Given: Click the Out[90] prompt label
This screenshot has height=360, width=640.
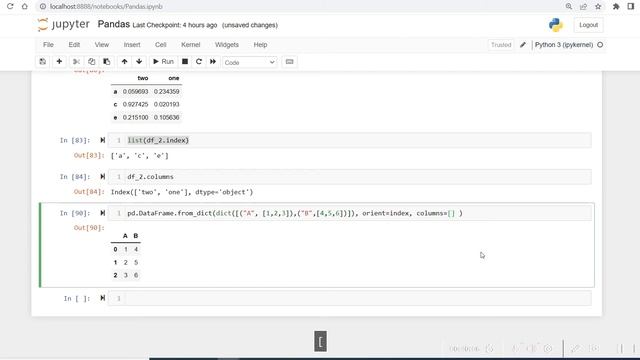Looking at the screenshot, I should pyautogui.click(x=89, y=228).
